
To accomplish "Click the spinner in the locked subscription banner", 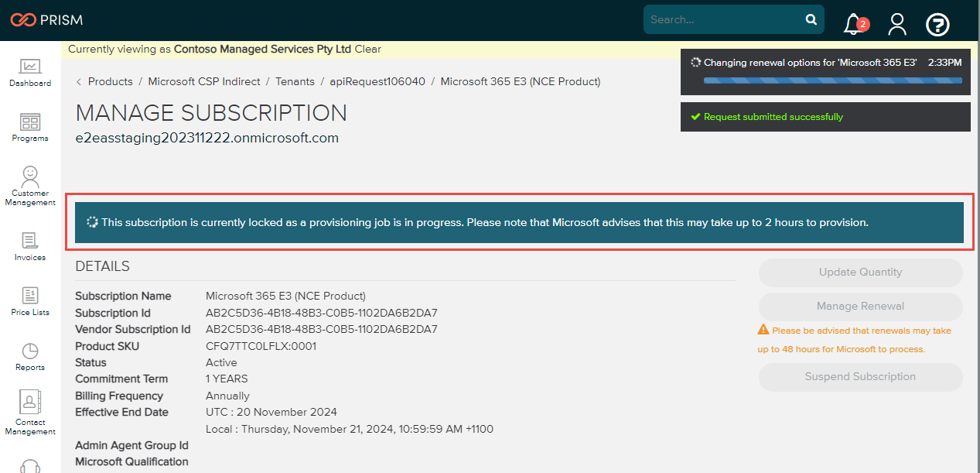I will click(92, 222).
